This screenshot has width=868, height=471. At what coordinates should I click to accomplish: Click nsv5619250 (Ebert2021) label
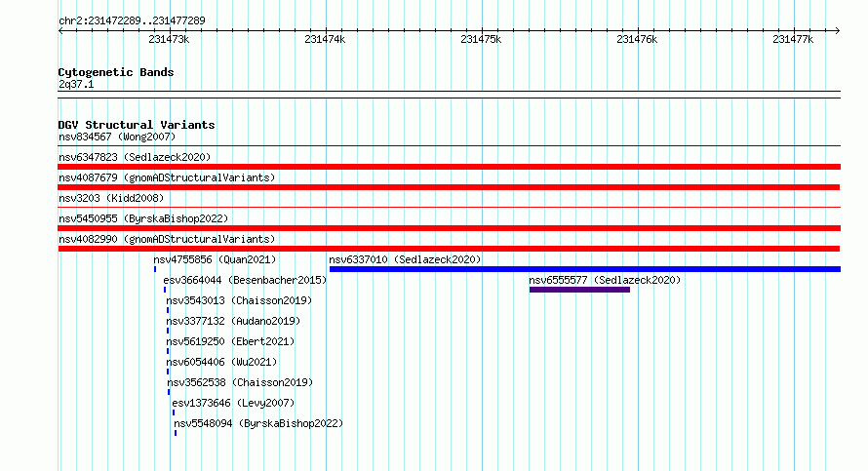(230, 341)
